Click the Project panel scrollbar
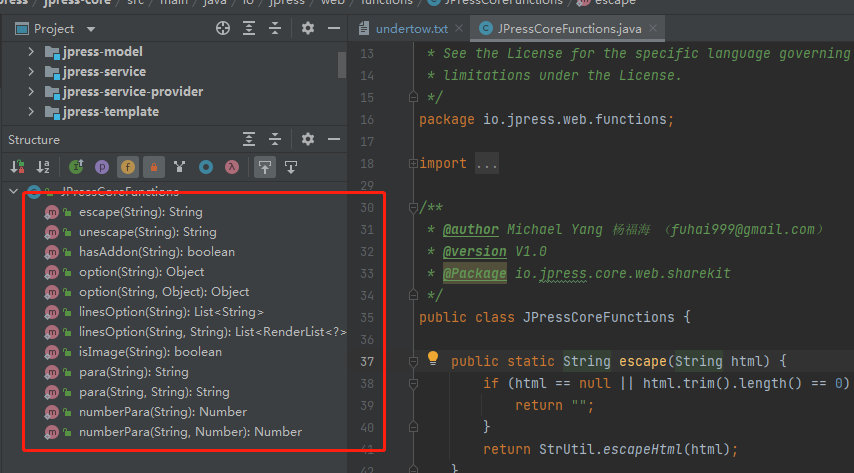 coord(342,65)
